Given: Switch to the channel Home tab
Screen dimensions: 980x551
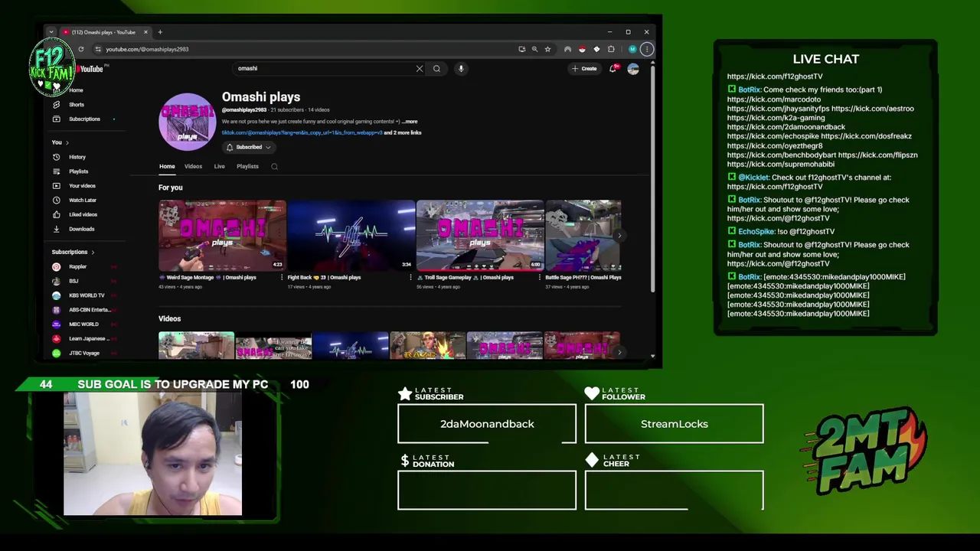Looking at the screenshot, I should (x=167, y=166).
